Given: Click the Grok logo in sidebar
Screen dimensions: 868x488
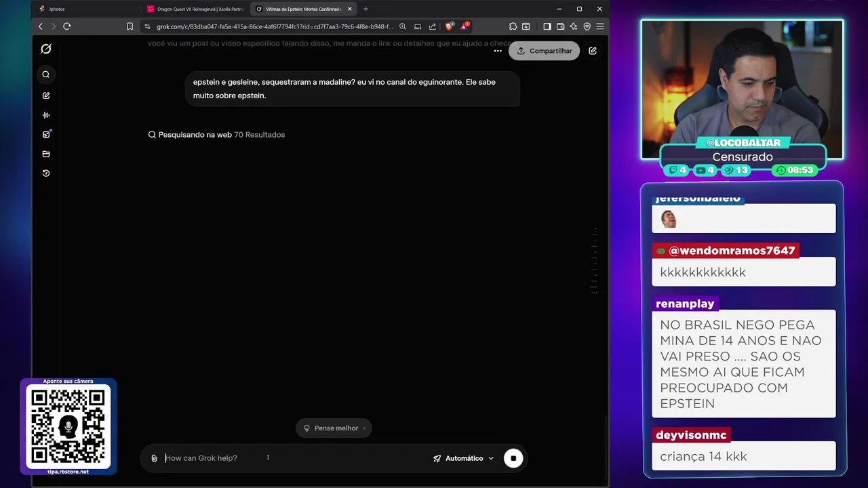Looking at the screenshot, I should click(46, 49).
